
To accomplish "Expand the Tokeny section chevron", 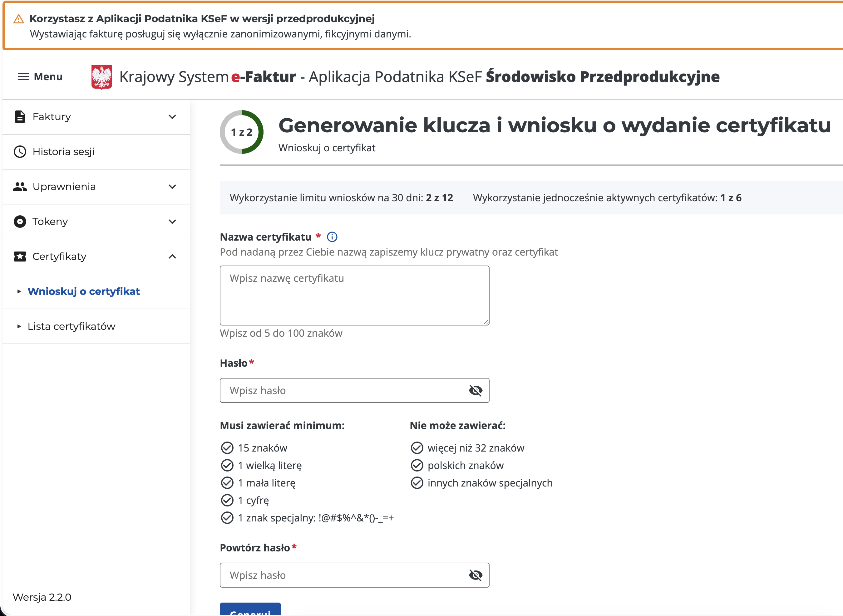I will pyautogui.click(x=172, y=222).
